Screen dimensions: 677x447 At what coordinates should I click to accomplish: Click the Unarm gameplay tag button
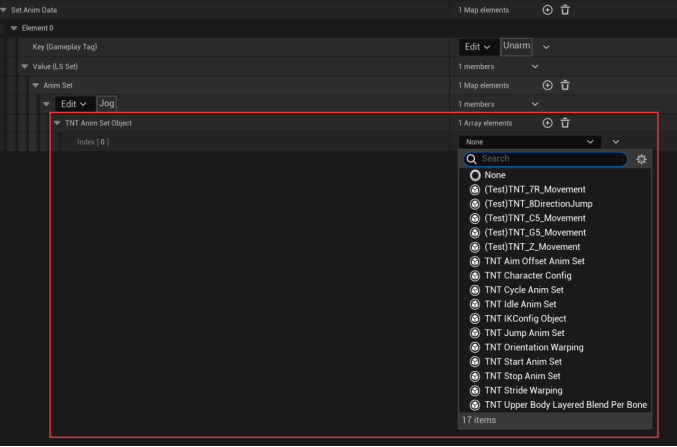pos(517,46)
